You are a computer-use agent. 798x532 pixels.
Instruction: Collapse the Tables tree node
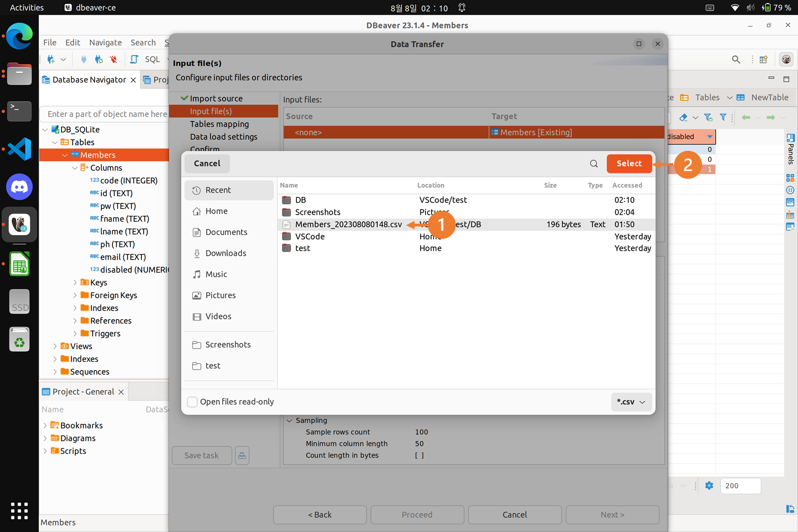tap(55, 142)
